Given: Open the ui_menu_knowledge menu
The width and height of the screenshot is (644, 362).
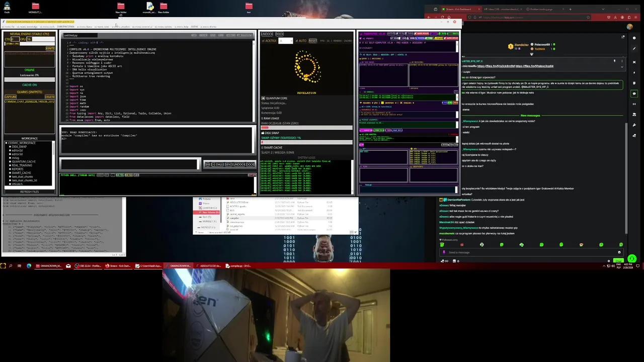Looking at the screenshot, I should (x=26, y=27).
